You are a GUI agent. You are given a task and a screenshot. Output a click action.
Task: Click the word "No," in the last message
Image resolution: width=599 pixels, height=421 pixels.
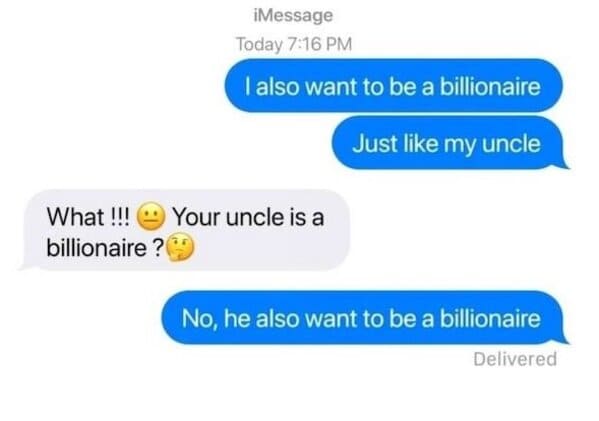coord(200,319)
